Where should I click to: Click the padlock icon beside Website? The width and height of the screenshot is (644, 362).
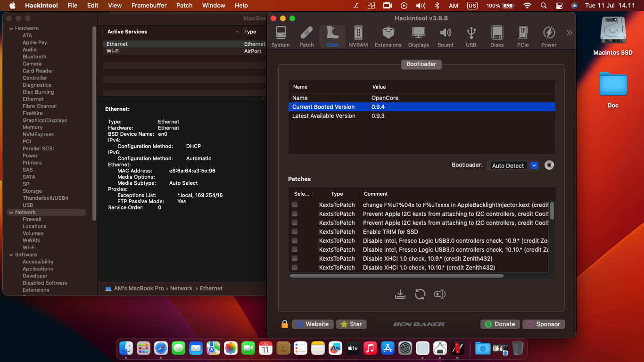[284, 324]
